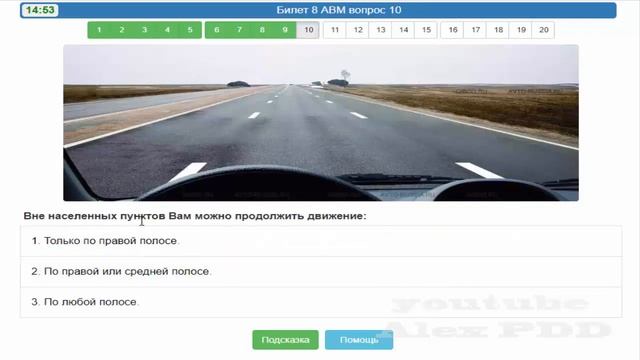The height and width of the screenshot is (360, 640).
Task: Jump to question 15
Action: coord(426,30)
